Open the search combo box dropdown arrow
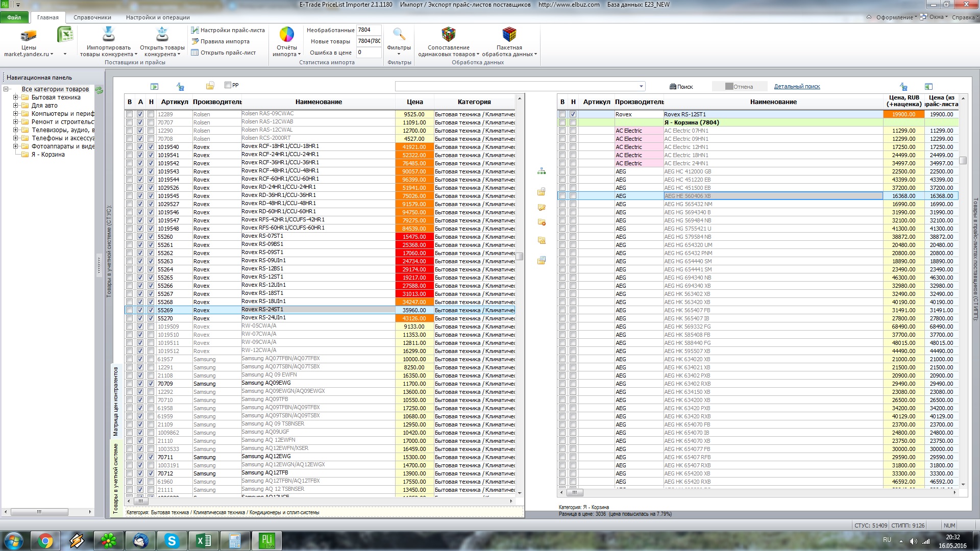Image resolution: width=980 pixels, height=551 pixels. (641, 87)
